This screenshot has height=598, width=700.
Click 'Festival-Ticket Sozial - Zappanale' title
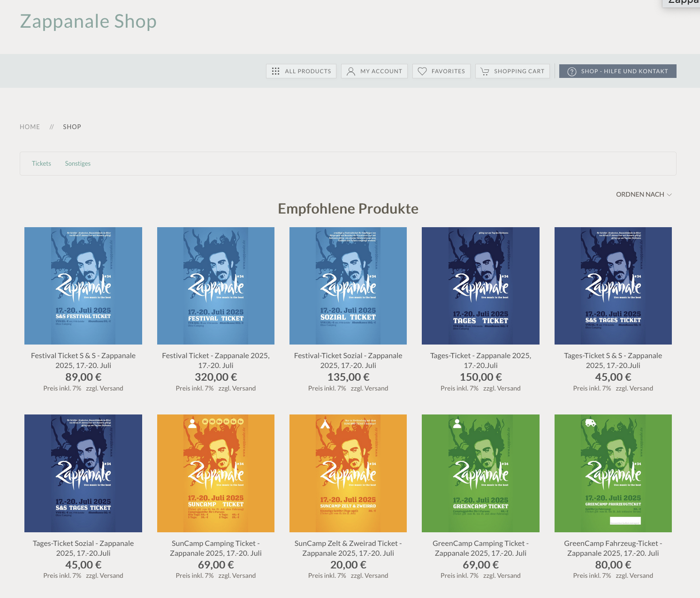(x=348, y=360)
